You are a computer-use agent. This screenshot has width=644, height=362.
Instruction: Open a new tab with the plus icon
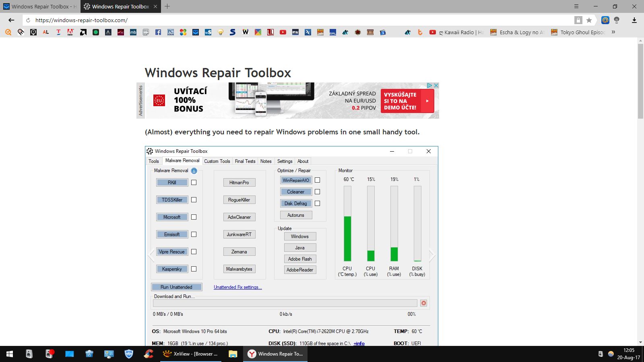coord(167,6)
